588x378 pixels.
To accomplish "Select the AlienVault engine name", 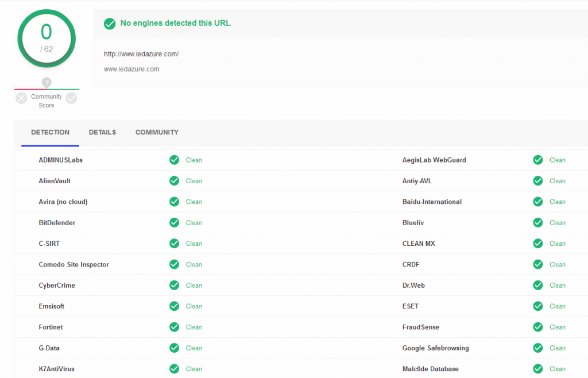I will pyautogui.click(x=55, y=181).
